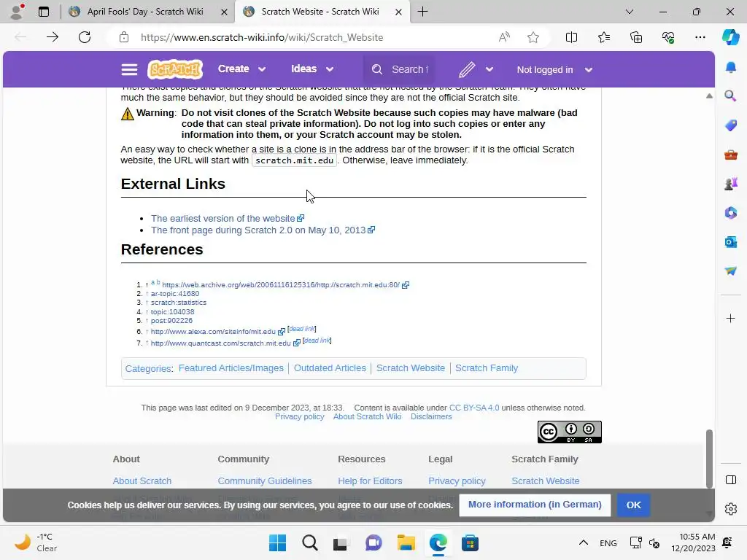Open Featured Articles/Images category
The image size is (747, 560).
pyautogui.click(x=231, y=368)
